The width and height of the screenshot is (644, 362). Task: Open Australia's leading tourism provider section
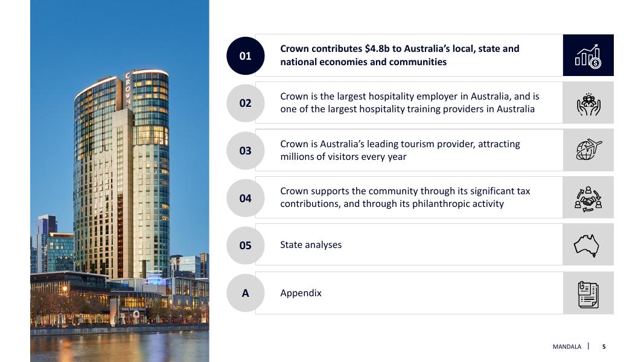coord(400,150)
